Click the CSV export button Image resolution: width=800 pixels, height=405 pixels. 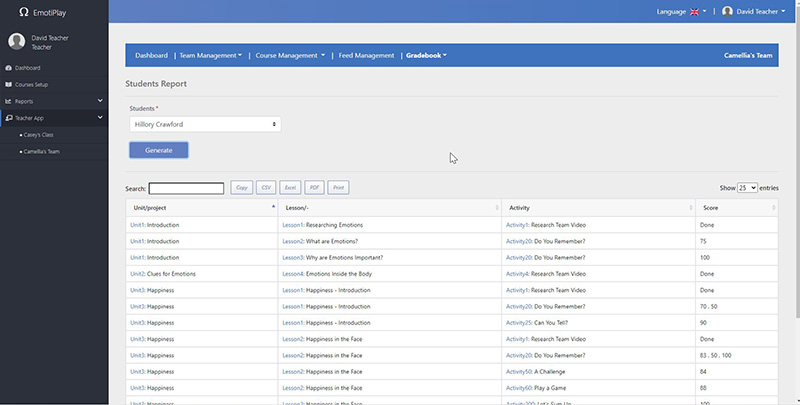[266, 188]
